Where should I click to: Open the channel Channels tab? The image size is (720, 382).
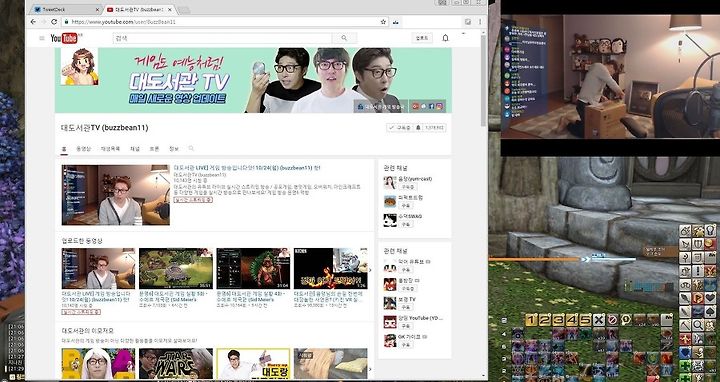(x=135, y=149)
